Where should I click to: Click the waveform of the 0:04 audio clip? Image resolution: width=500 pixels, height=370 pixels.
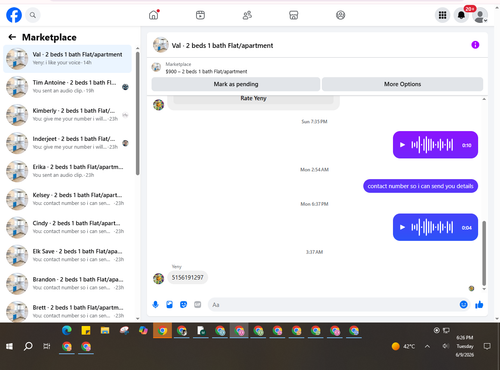432,227
